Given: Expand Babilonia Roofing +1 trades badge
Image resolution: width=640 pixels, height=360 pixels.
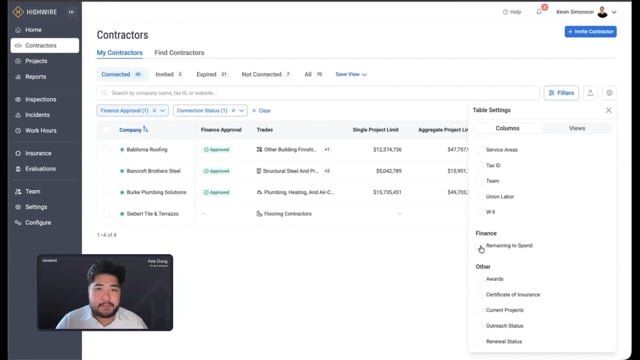Looking at the screenshot, I should (327, 149).
